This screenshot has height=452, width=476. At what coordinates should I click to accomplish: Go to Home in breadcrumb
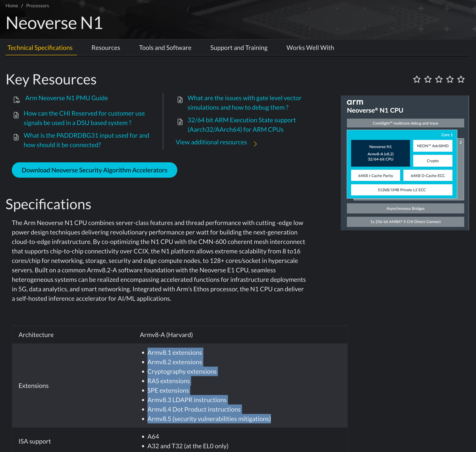(12, 6)
